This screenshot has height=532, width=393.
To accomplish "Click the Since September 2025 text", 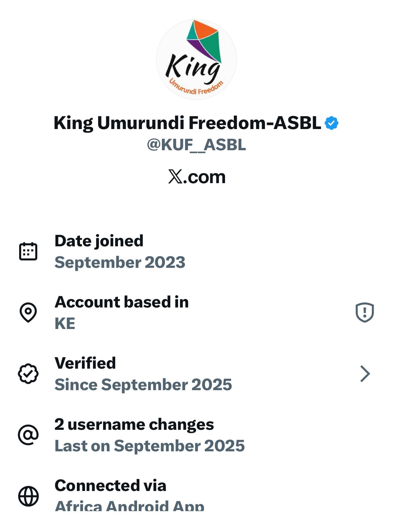I will click(143, 384).
